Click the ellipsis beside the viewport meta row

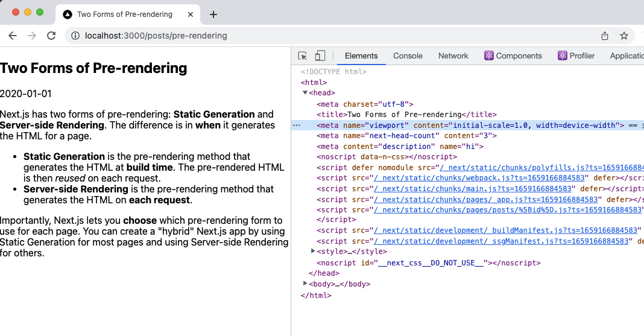pyautogui.click(x=297, y=125)
